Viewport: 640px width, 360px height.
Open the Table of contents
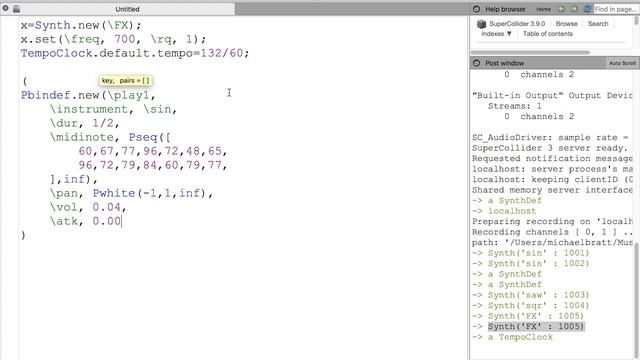pyautogui.click(x=548, y=34)
